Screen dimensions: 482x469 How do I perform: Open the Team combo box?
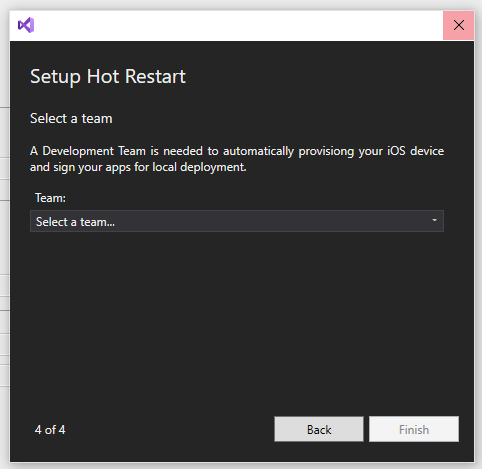237,221
